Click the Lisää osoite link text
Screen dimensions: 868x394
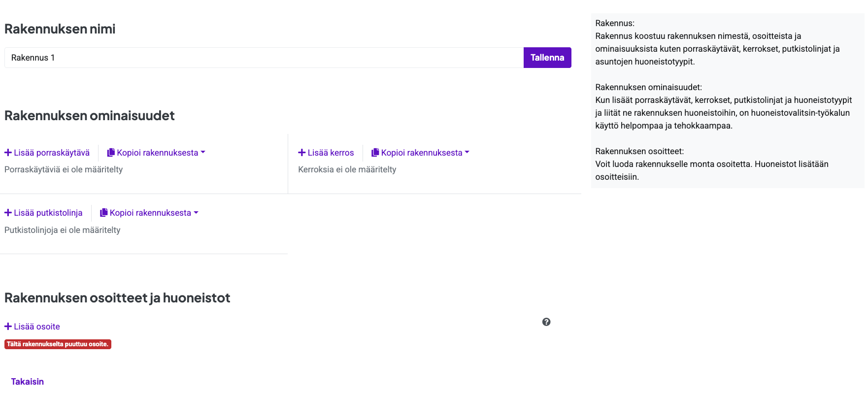tap(37, 327)
